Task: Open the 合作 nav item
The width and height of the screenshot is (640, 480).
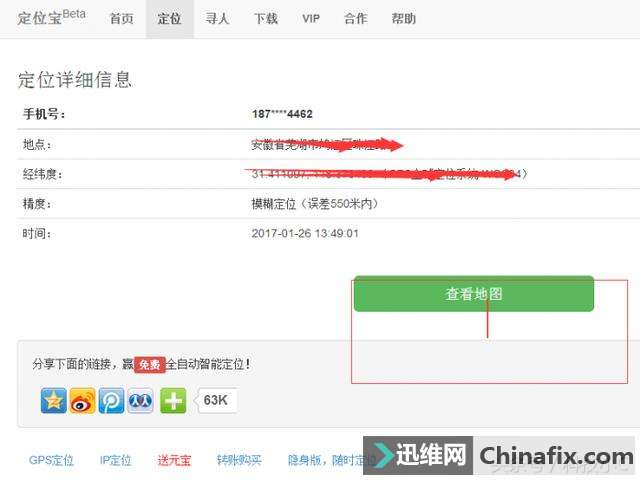Action: [x=356, y=19]
